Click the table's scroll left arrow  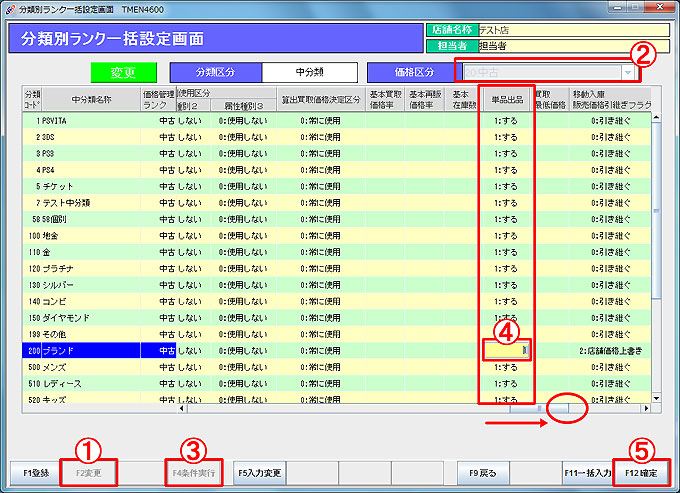click(x=181, y=408)
